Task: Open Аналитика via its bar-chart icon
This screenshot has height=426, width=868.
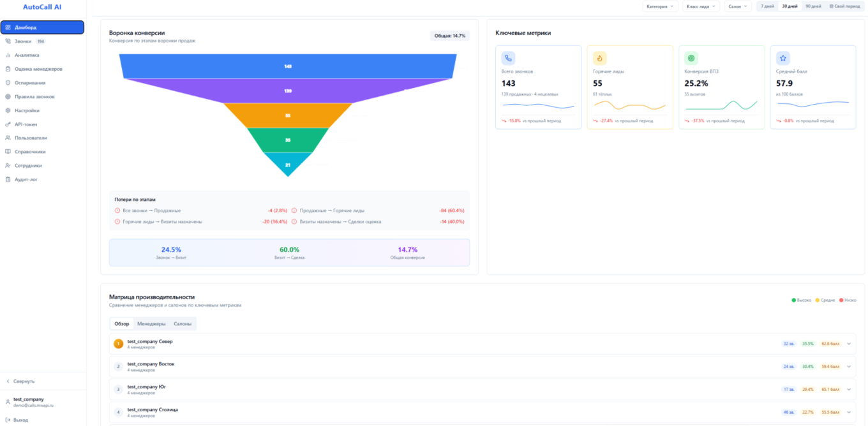Action: (x=8, y=55)
